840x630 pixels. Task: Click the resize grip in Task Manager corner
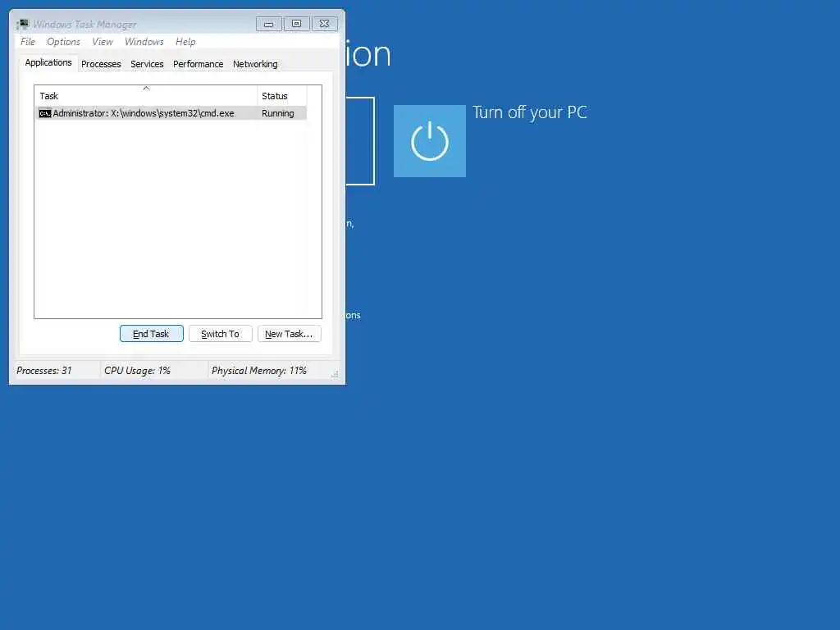336,374
